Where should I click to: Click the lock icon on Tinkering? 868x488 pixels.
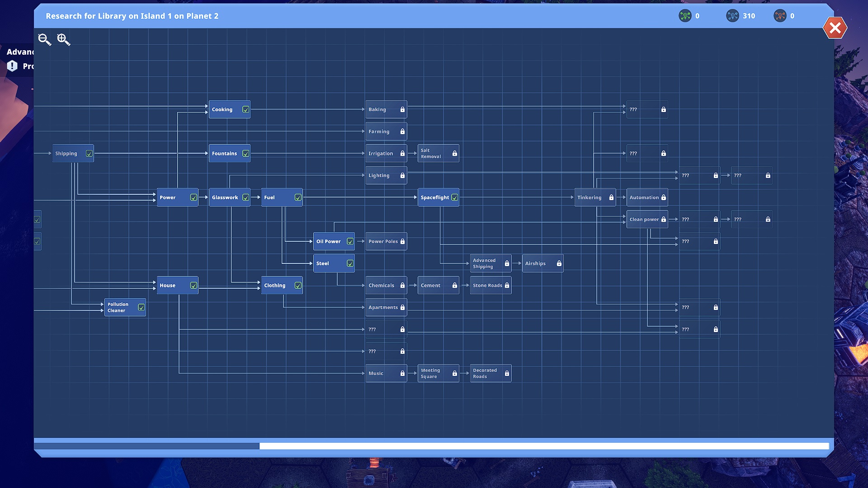(x=611, y=197)
